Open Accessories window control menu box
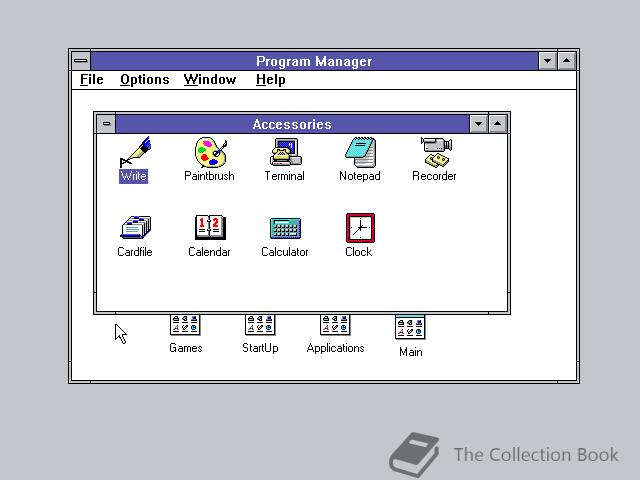 pos(106,124)
